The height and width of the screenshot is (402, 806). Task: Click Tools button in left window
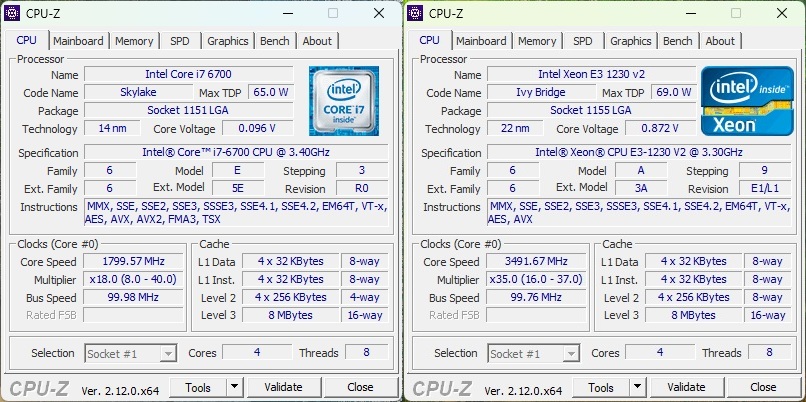tap(198, 387)
